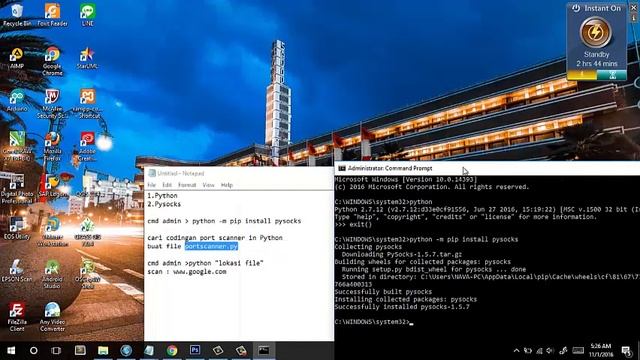This screenshot has height=360, width=640.
Task: Open the Arduino desktop shortcut
Action: 17,100
